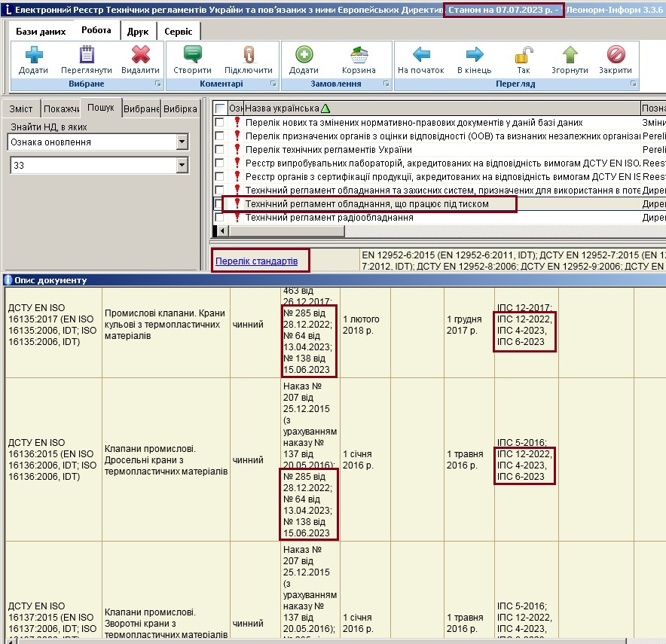The image size is (666, 644).
Task: Click the list's horizontal scrollbar thumb
Action: click(x=287, y=231)
